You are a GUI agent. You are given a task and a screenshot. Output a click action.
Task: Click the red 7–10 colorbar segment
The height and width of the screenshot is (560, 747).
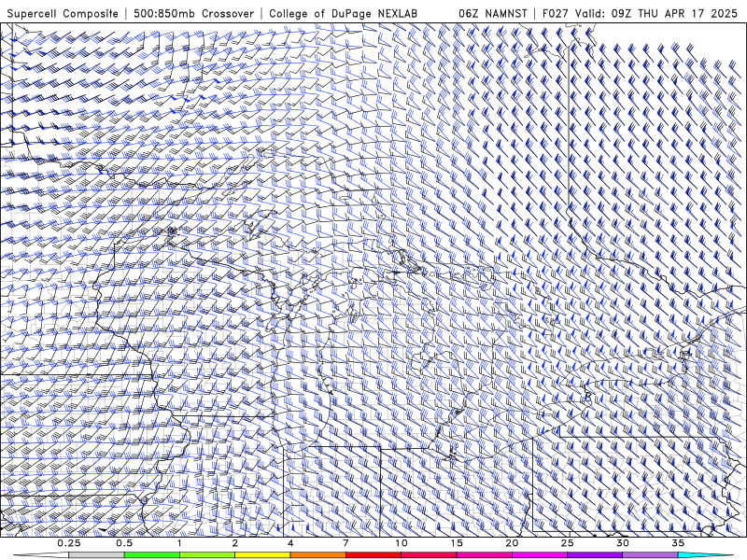click(x=373, y=555)
